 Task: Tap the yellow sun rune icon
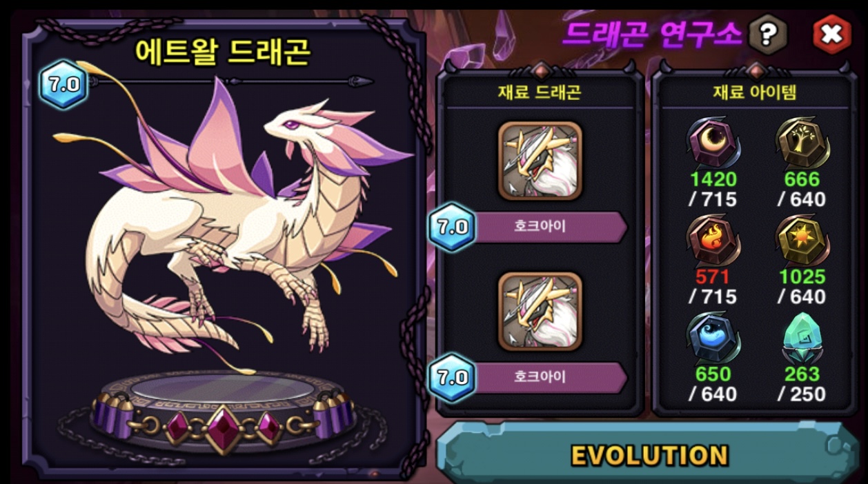802,241
